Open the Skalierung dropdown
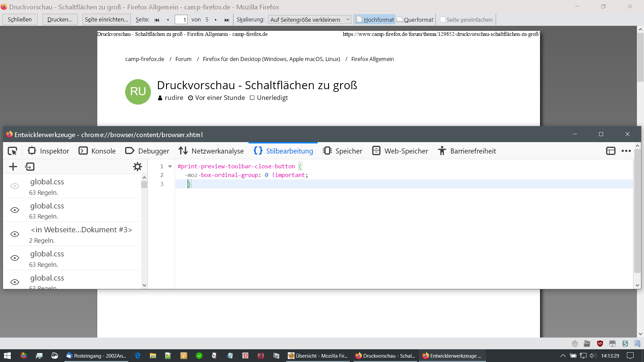Image resolution: width=644 pixels, height=362 pixels. point(309,20)
